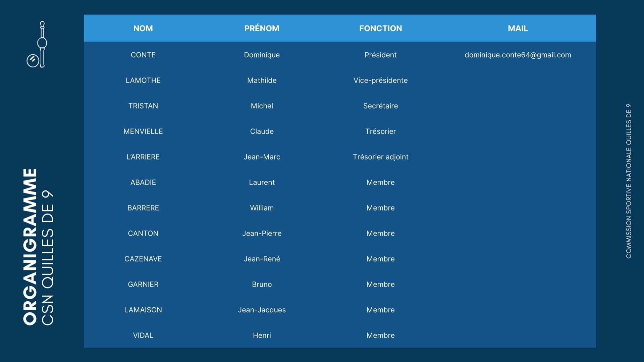Viewport: 644px width, 362px height.
Task: Select the name LAMOTHE
Action: tap(143, 80)
